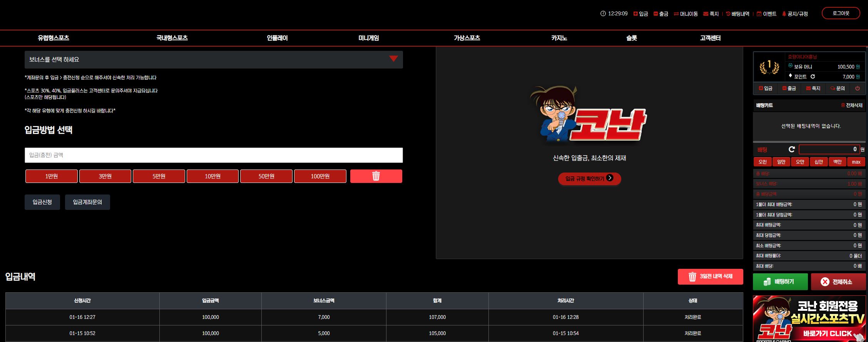Open 이벤트 in the top header
868x342 pixels.
766,14
